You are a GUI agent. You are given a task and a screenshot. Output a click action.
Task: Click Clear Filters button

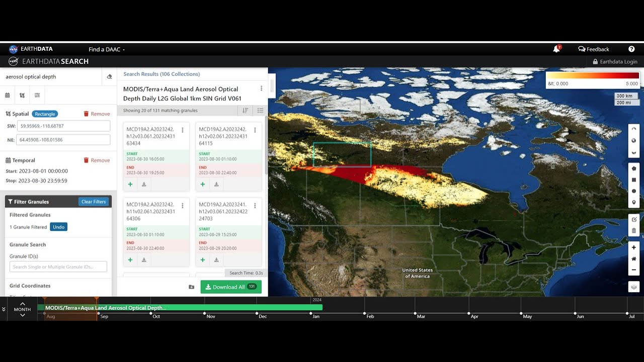click(x=94, y=202)
